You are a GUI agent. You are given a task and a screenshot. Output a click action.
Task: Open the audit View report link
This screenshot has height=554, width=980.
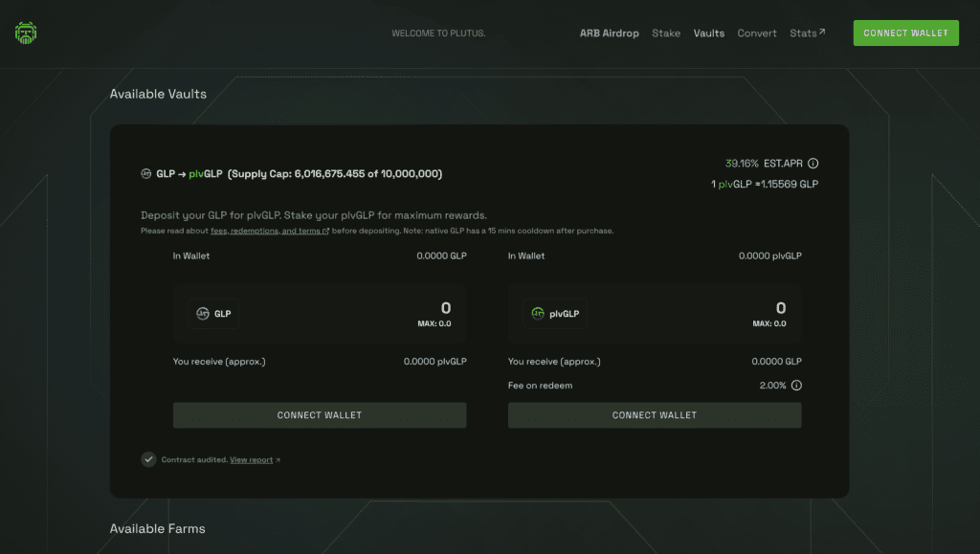(x=255, y=459)
